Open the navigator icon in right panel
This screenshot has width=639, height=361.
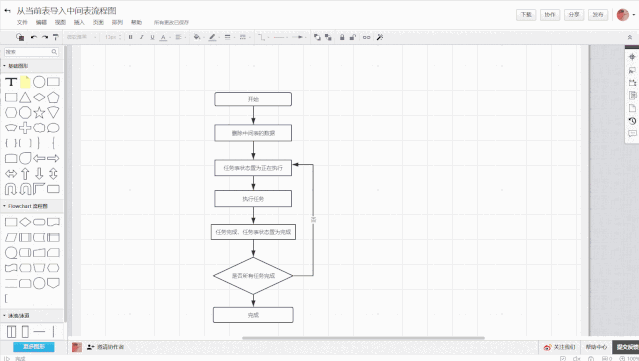coord(632,57)
